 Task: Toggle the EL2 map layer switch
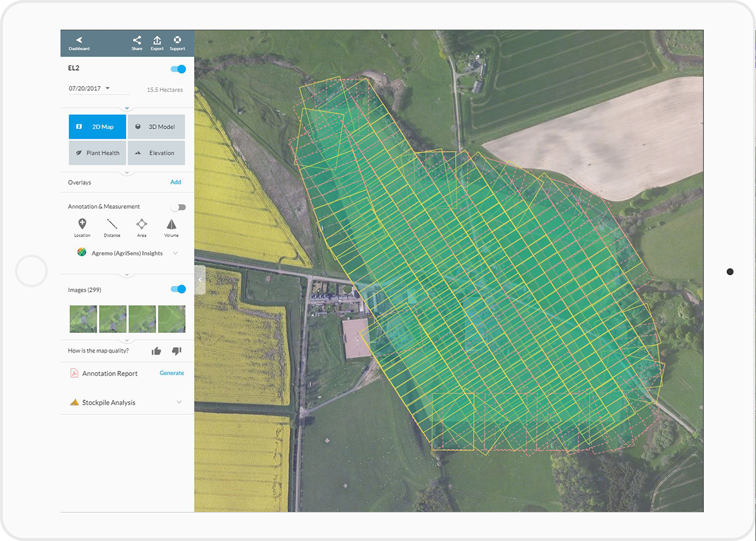[178, 69]
